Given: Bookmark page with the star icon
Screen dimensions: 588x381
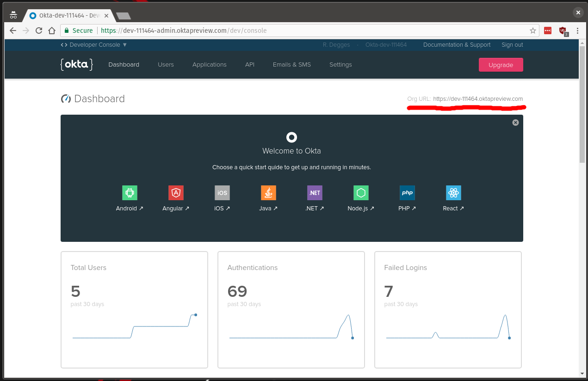Looking at the screenshot, I should pyautogui.click(x=532, y=31).
